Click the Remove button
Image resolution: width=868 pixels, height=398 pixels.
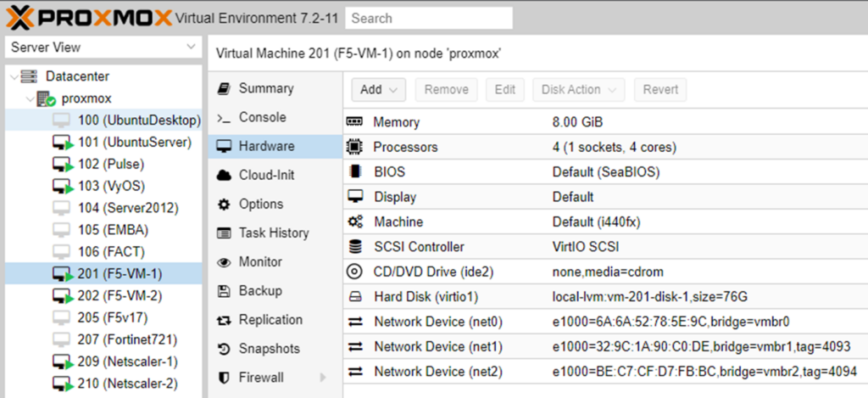click(x=446, y=90)
